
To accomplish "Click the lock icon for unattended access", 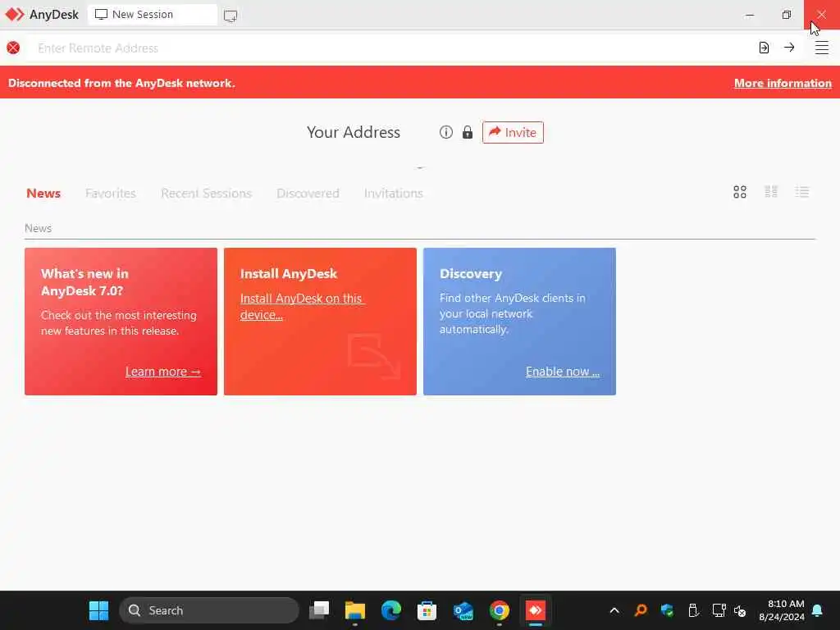I will click(468, 132).
